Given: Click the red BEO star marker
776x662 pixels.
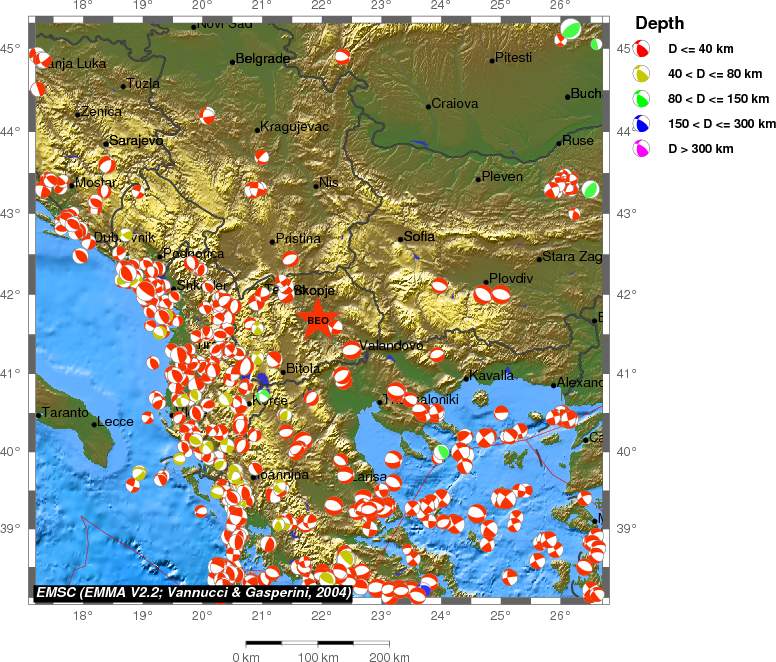Looking at the screenshot, I should [x=317, y=319].
